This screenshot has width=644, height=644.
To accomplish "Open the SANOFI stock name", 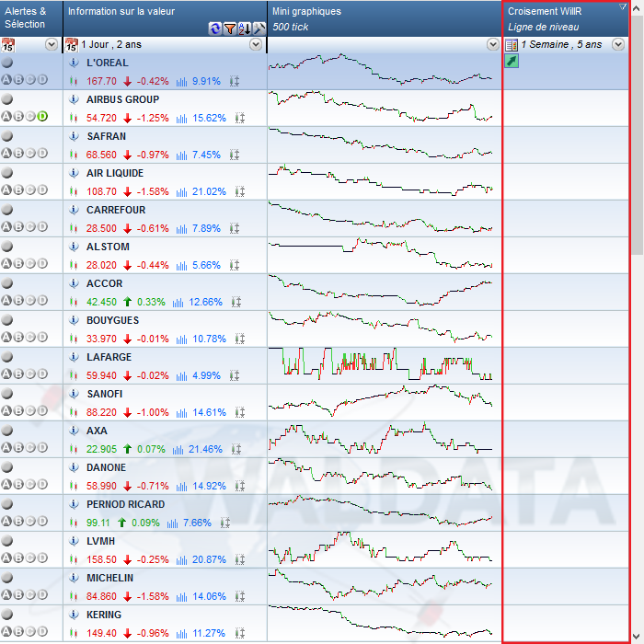I will (x=107, y=394).
